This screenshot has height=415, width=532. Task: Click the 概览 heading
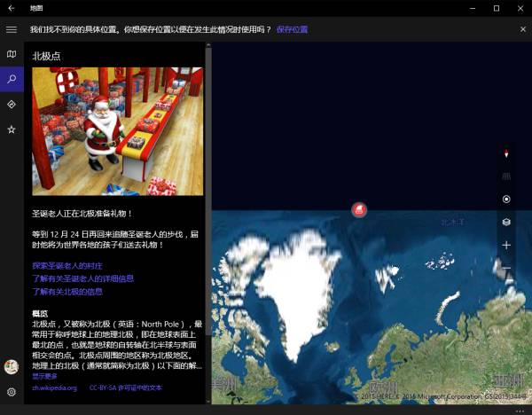click(x=40, y=314)
